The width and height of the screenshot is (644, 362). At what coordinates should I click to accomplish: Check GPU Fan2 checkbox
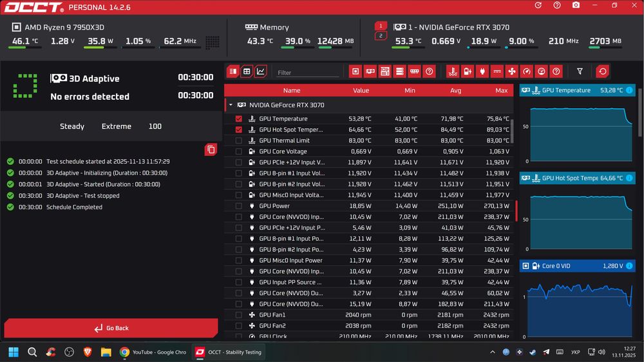(x=239, y=326)
